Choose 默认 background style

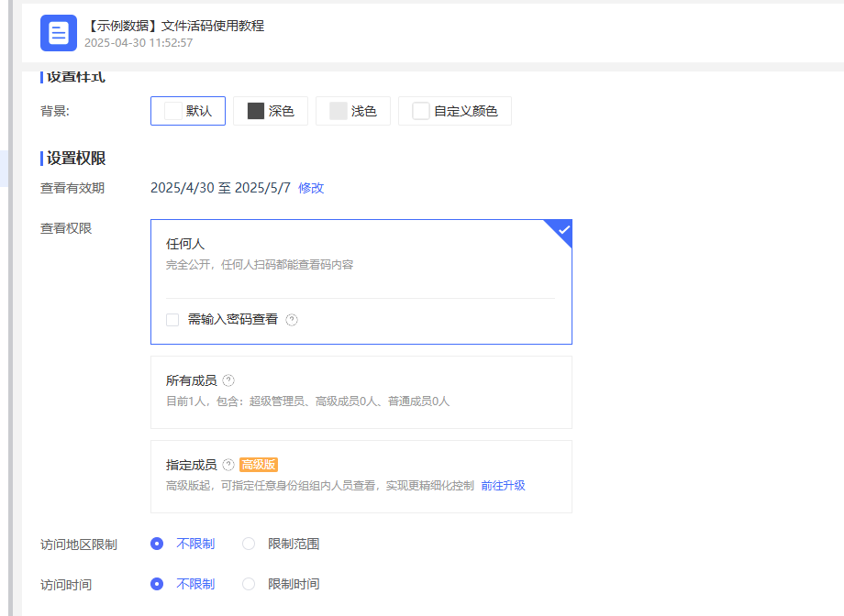[x=188, y=111]
